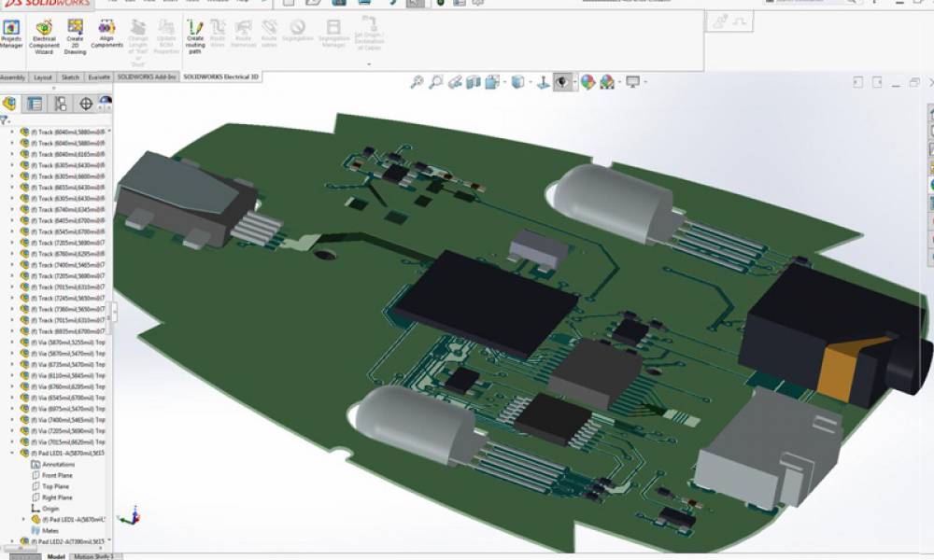The width and height of the screenshot is (934, 560).
Task: Click the tree filter funnel icon
Action: click(x=4, y=120)
